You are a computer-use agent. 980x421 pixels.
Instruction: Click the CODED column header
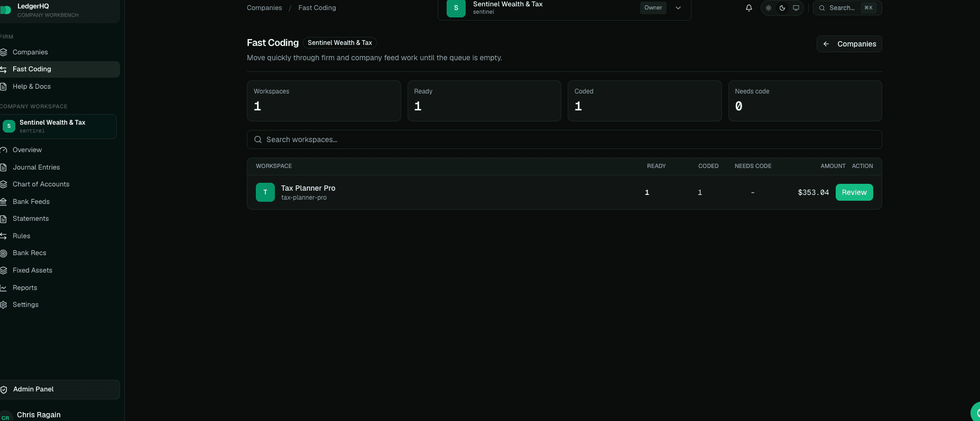coord(708,166)
